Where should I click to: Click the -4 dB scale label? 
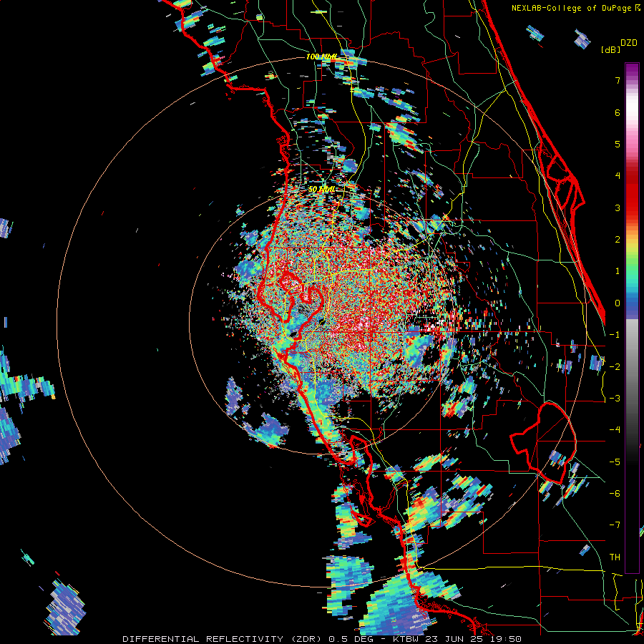(615, 429)
